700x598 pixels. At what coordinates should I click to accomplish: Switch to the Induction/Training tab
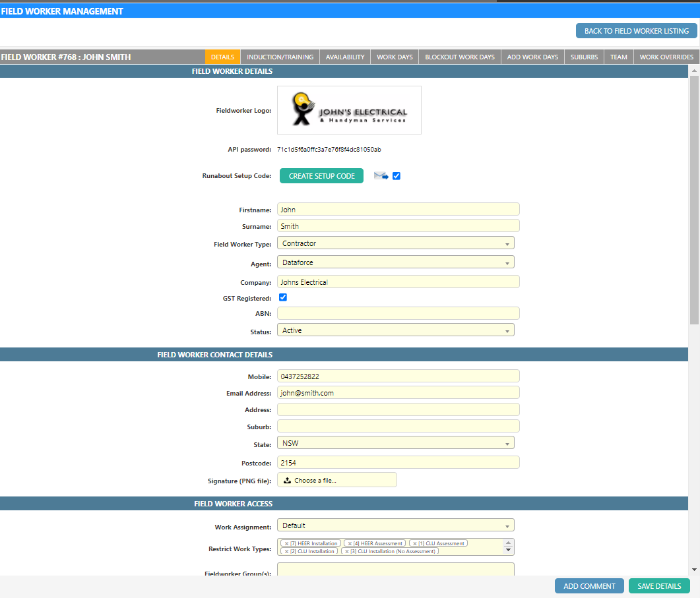tap(280, 57)
